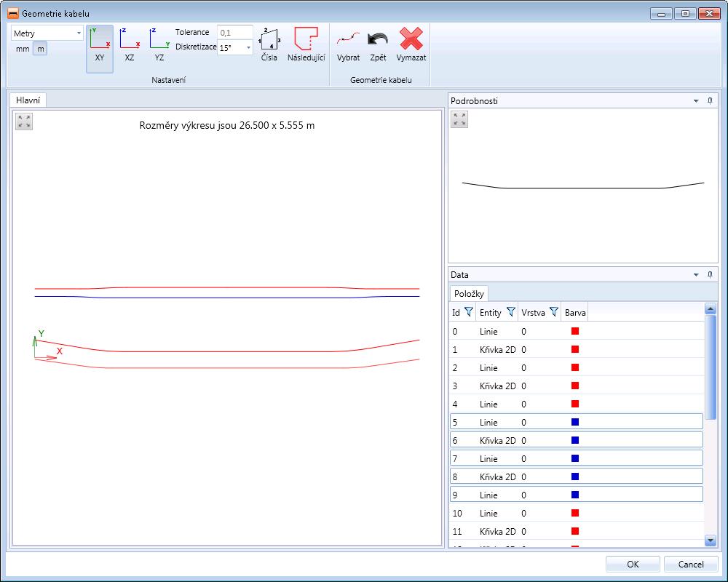Switch units to m

pyautogui.click(x=40, y=49)
